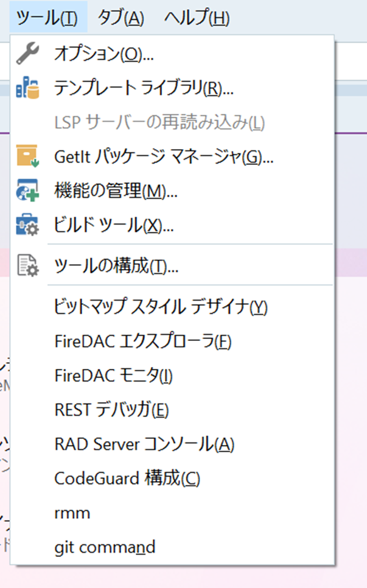The width and height of the screenshot is (367, 588).
Task: Select CodeGuard 構成(C) entry
Action: [x=127, y=478]
